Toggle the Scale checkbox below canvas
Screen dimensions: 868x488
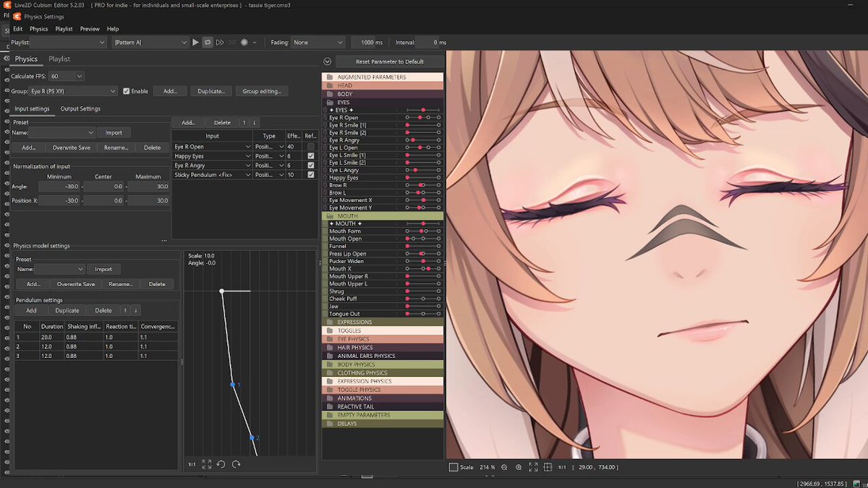coord(454,467)
